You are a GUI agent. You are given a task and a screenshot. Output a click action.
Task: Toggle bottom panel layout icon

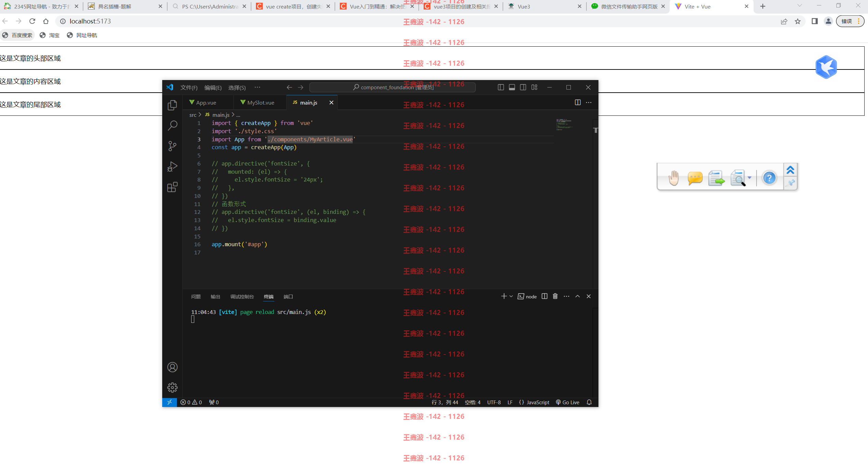point(512,87)
